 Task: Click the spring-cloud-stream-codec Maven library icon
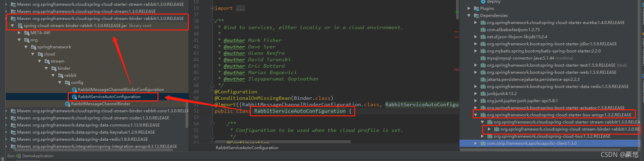14,118
